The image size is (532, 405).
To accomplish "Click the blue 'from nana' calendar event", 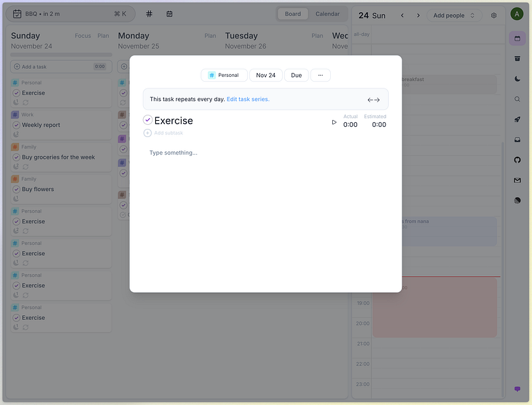I will (x=449, y=232).
